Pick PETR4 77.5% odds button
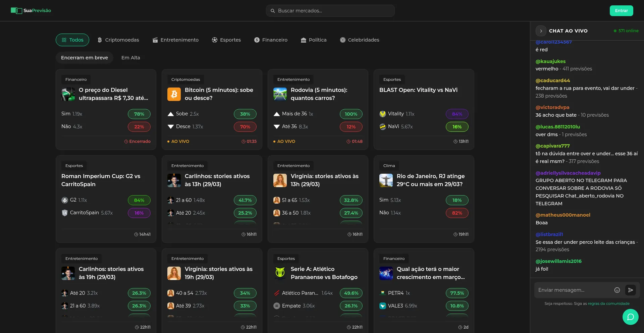Image resolution: width=644 pixels, height=333 pixels. point(457,293)
